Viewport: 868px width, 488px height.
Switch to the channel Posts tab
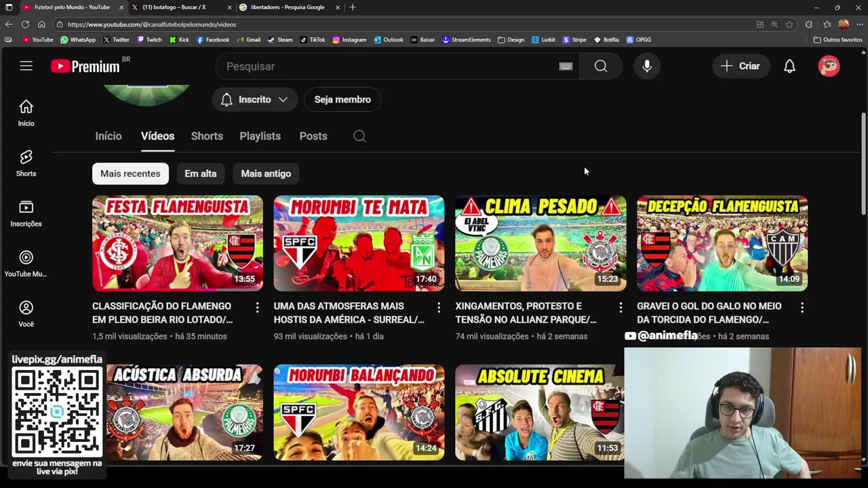coord(313,136)
